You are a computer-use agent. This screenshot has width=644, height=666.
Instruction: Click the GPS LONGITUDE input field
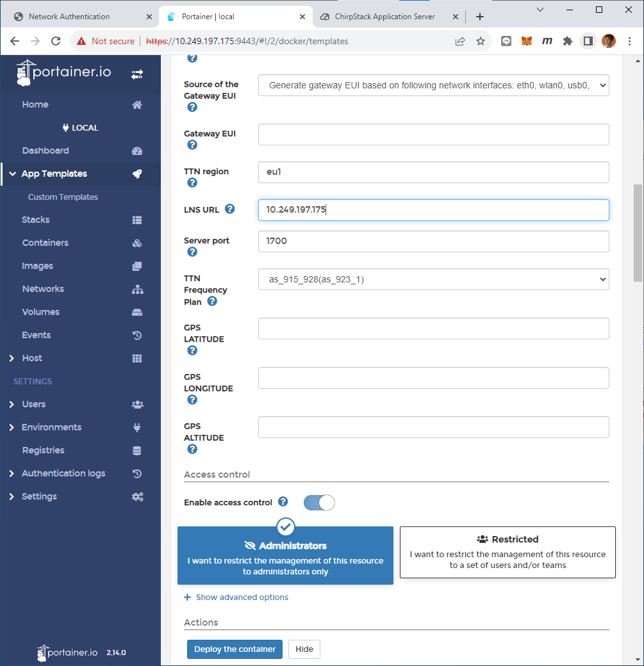tap(434, 378)
